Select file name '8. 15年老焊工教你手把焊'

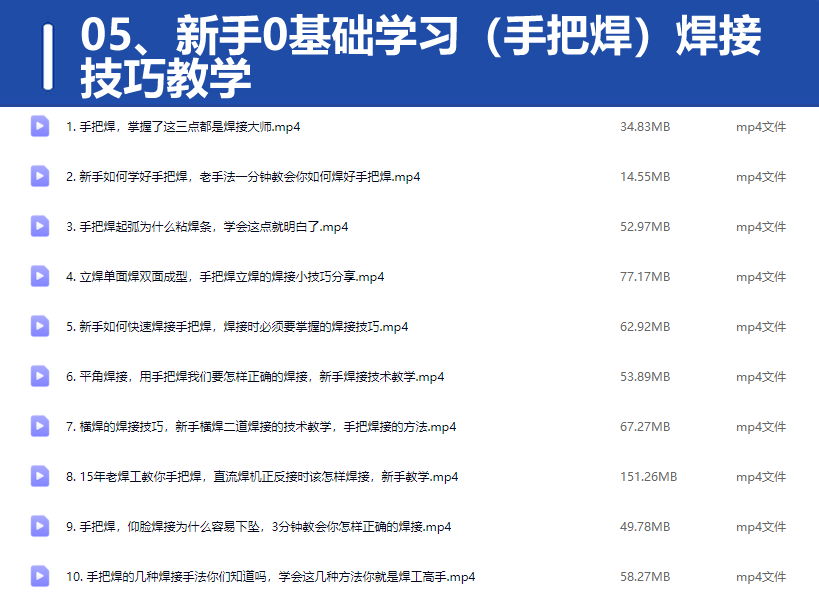click(x=262, y=477)
